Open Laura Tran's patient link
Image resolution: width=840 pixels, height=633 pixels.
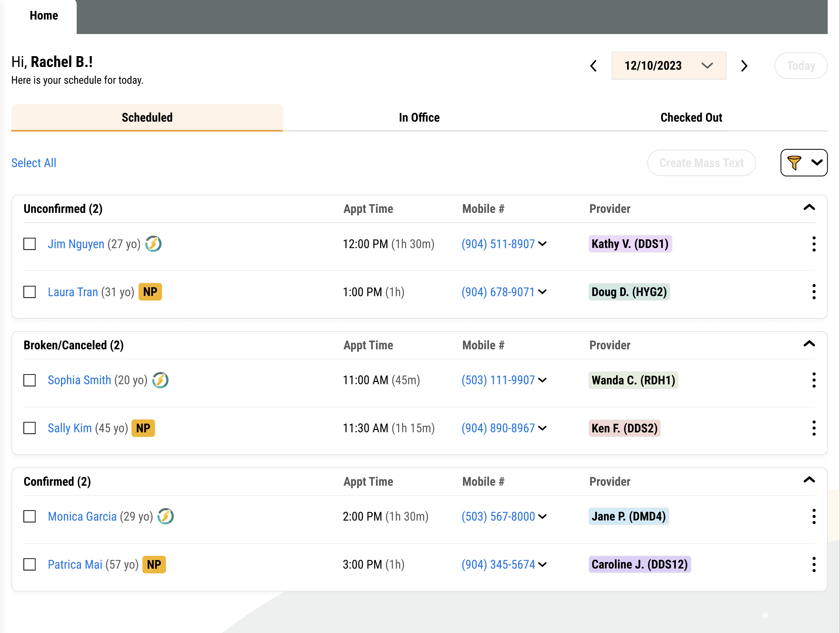pyautogui.click(x=73, y=292)
